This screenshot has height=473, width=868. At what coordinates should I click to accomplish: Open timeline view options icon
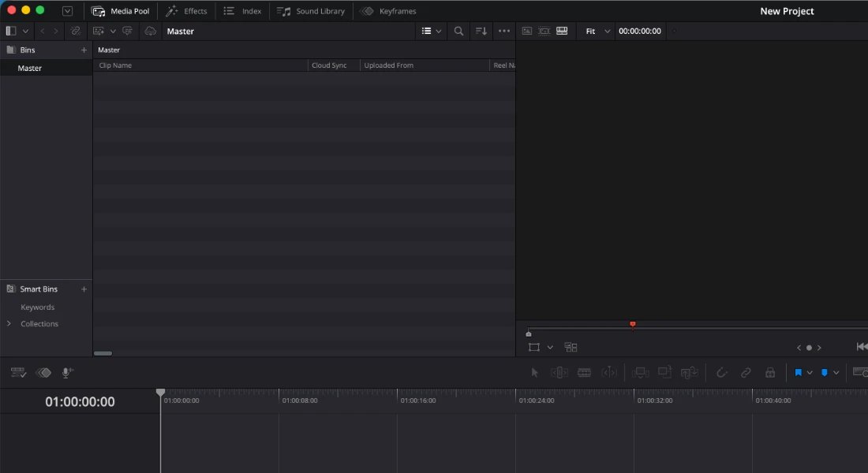coord(18,373)
